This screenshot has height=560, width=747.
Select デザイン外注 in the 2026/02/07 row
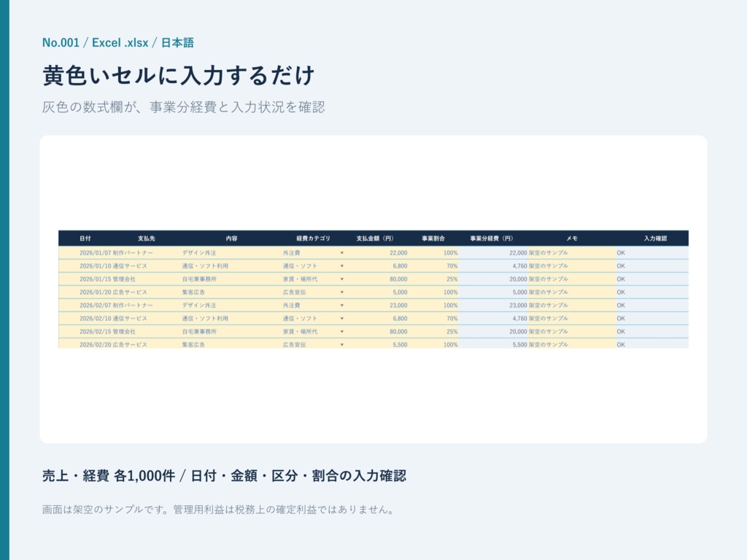pyautogui.click(x=198, y=306)
